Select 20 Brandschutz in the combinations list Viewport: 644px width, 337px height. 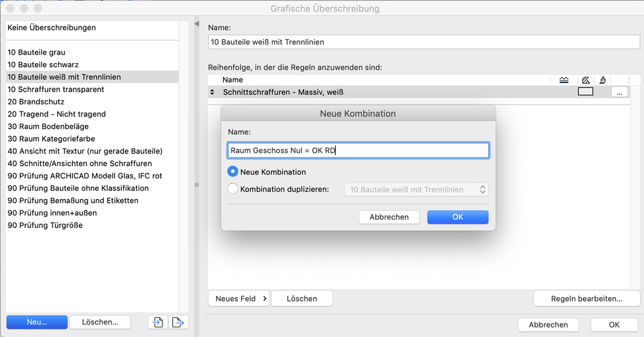[x=36, y=102]
